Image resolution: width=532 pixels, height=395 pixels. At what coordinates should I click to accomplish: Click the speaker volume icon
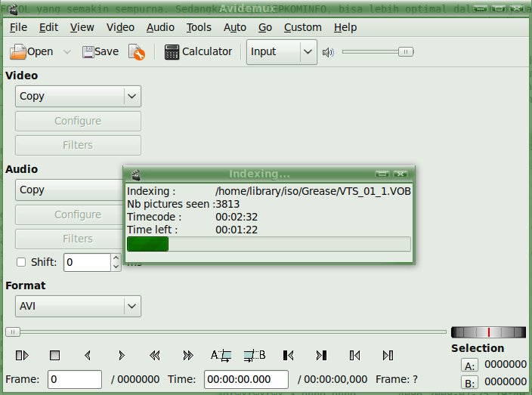[328, 52]
